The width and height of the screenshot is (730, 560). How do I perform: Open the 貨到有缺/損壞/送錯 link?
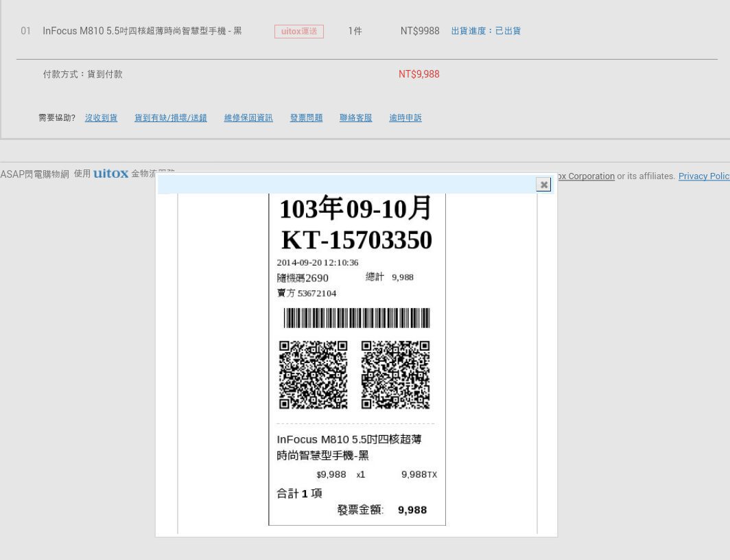[170, 118]
